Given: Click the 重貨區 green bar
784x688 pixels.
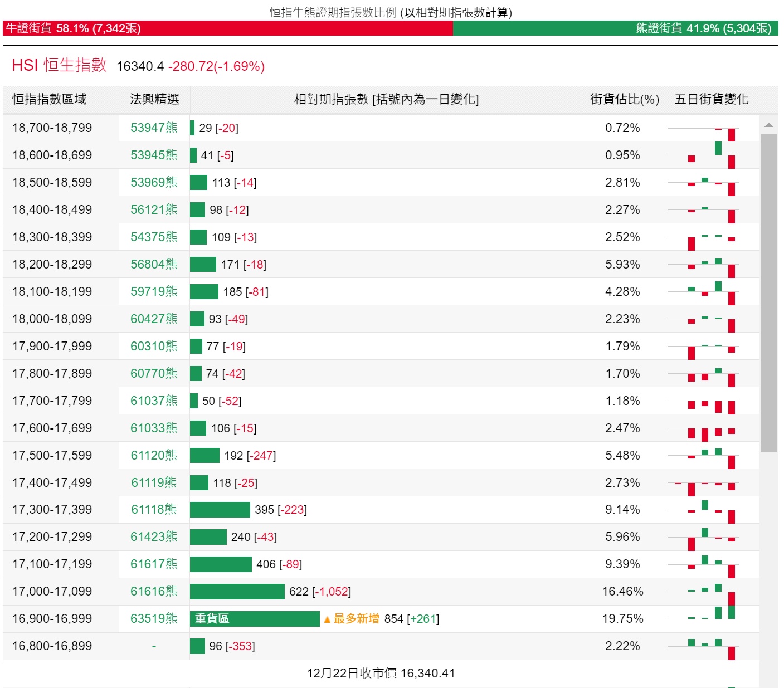Looking at the screenshot, I should point(255,619).
